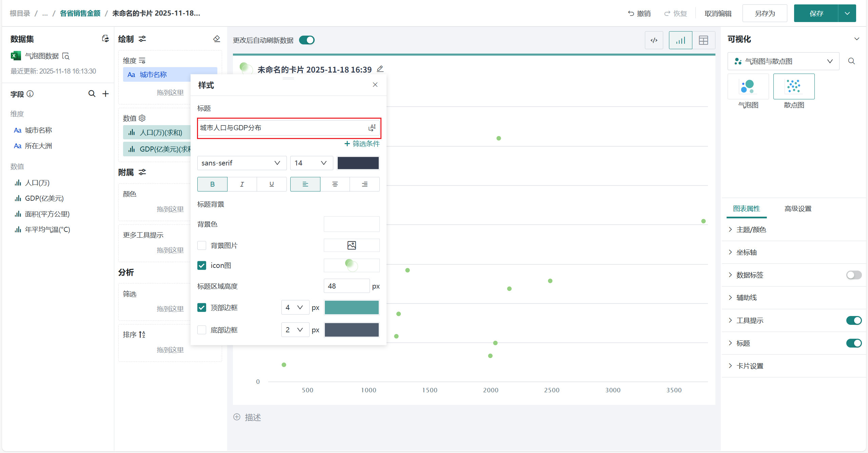The width and height of the screenshot is (868, 453).
Task: Add a field with the plus icon
Action: click(106, 94)
